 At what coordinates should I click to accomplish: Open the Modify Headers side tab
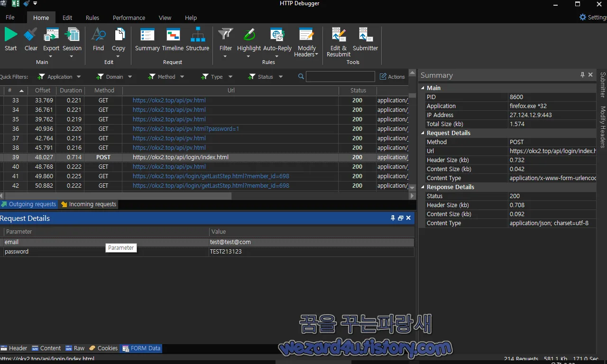(603, 127)
